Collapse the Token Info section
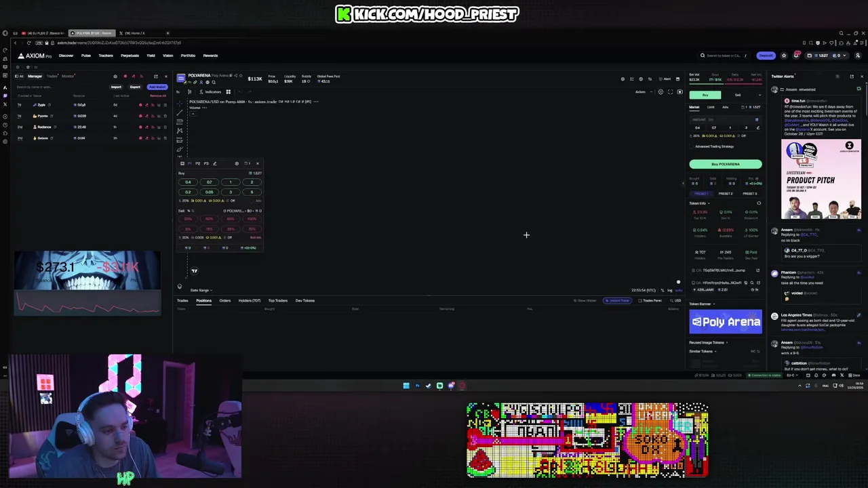 (x=699, y=203)
